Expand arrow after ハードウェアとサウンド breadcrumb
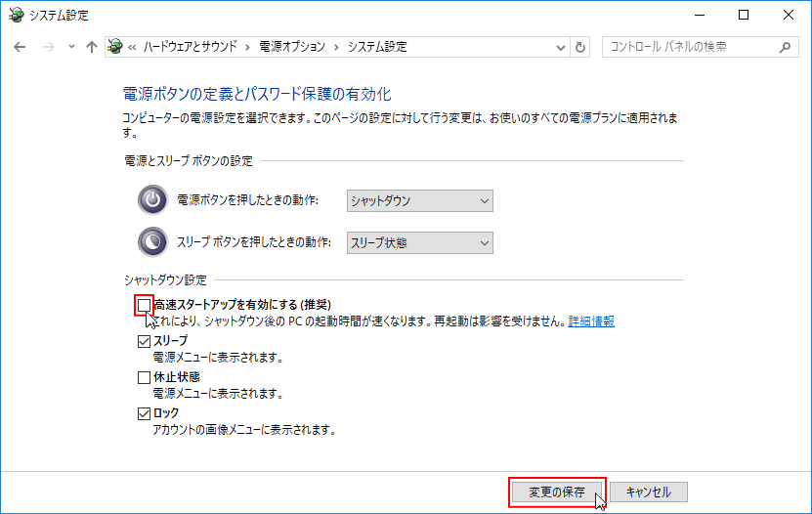The height and width of the screenshot is (514, 812). pyautogui.click(x=247, y=47)
